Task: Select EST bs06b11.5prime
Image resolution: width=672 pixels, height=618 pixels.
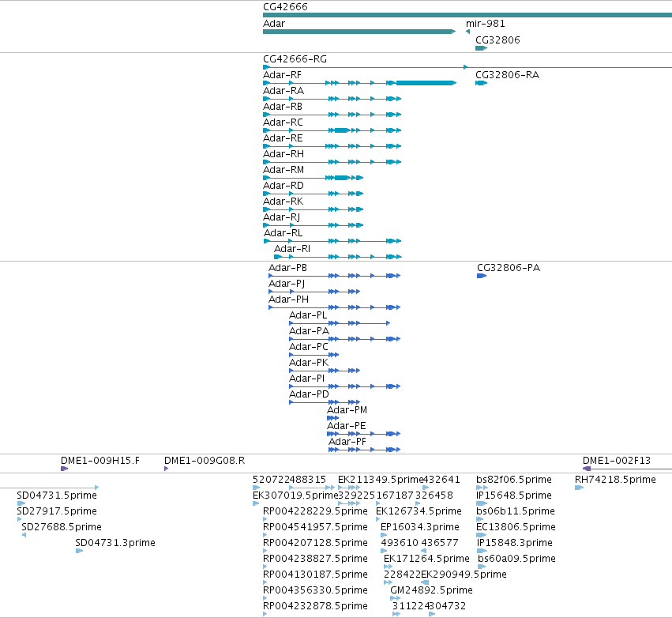Action: point(515,511)
